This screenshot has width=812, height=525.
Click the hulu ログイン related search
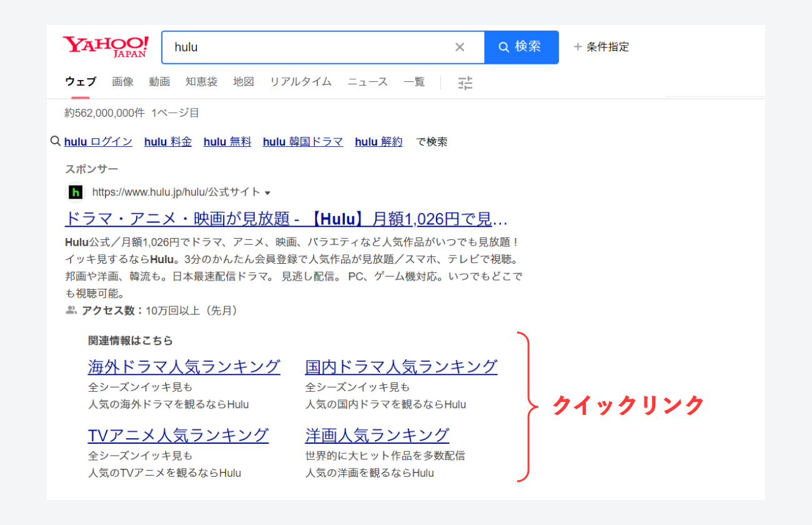tap(98, 142)
